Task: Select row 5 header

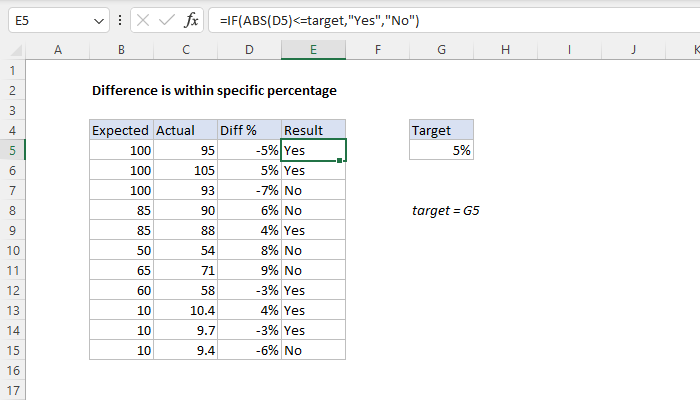Action: [x=12, y=150]
